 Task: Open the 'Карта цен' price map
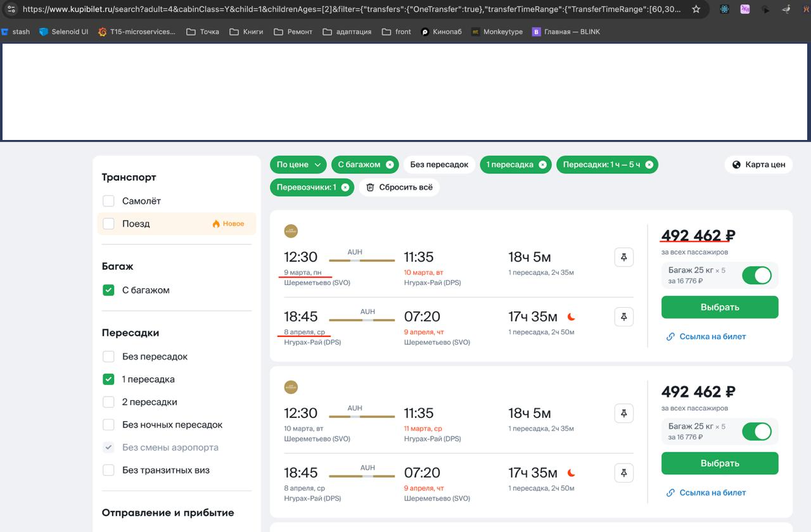[758, 165]
